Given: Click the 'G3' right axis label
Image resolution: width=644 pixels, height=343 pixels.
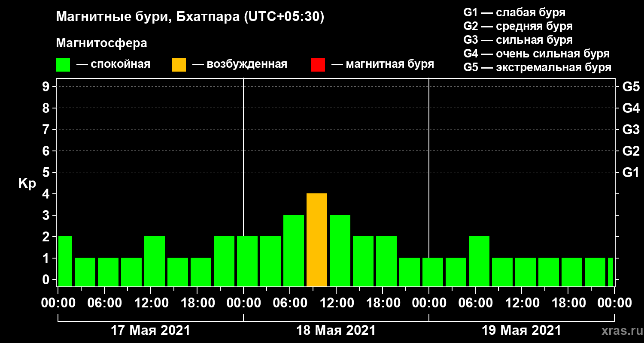Looking at the screenshot, I should pyautogui.click(x=631, y=130).
